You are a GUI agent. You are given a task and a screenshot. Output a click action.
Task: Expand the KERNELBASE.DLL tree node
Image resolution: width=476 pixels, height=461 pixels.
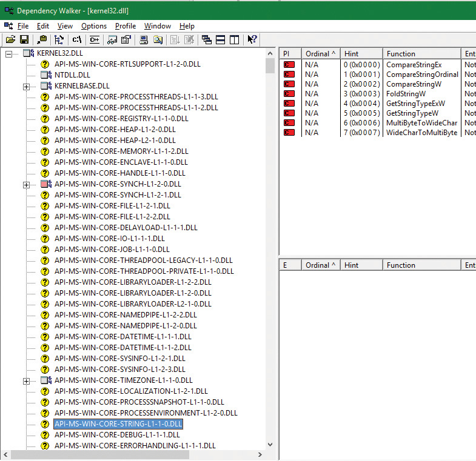coord(26,86)
